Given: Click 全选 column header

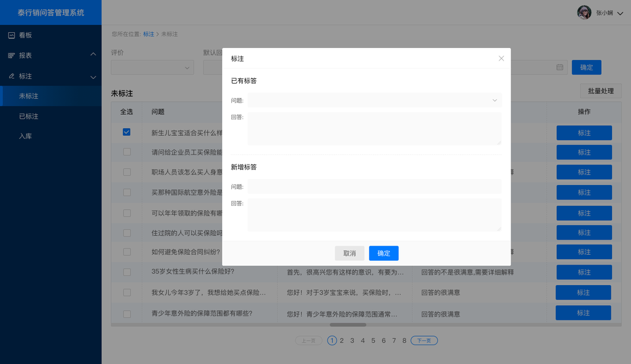Looking at the screenshot, I should coord(126,112).
